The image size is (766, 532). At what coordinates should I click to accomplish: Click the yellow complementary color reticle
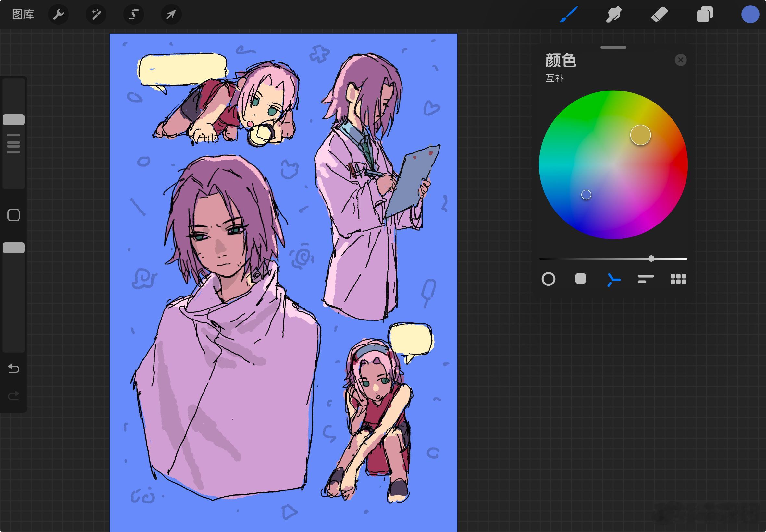click(640, 135)
